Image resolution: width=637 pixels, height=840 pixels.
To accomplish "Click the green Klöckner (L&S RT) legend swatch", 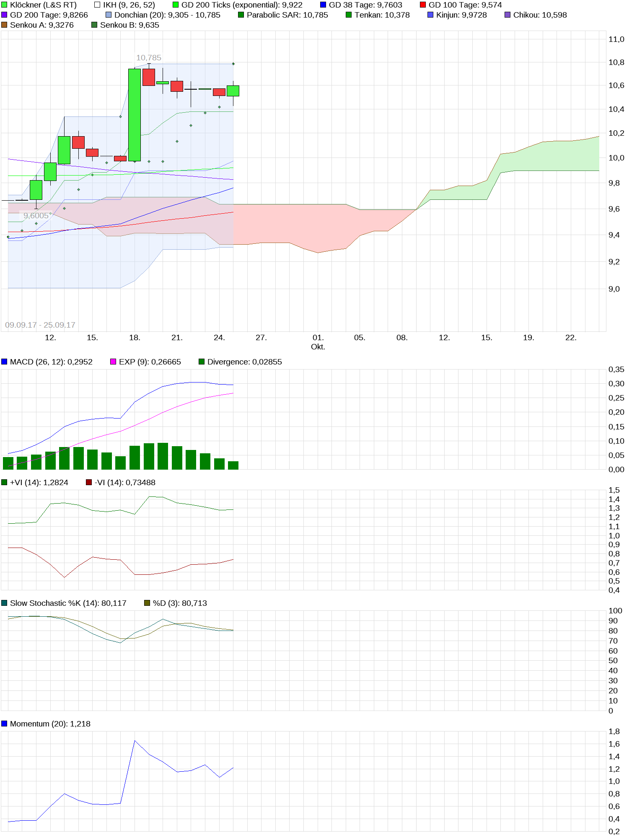I will pyautogui.click(x=4, y=5).
